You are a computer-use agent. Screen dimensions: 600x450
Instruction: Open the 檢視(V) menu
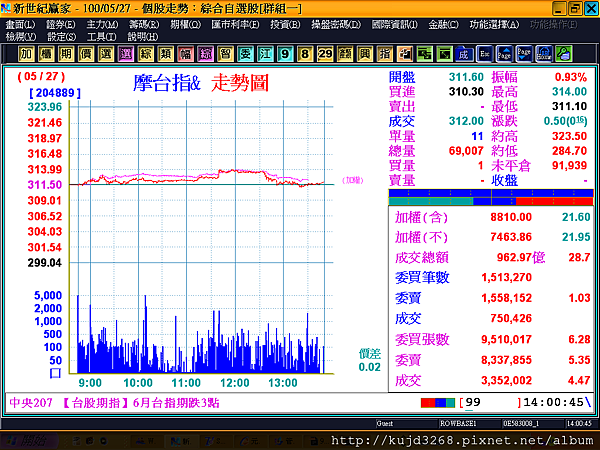point(21,37)
